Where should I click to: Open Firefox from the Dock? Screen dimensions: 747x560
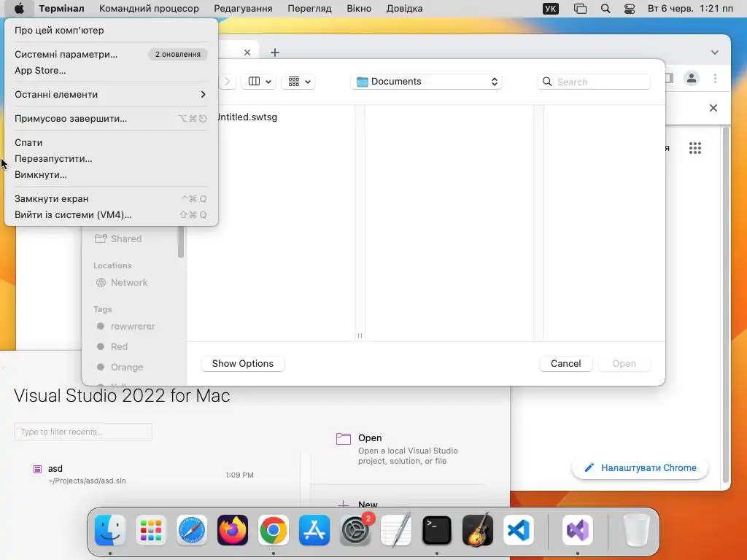[233, 530]
